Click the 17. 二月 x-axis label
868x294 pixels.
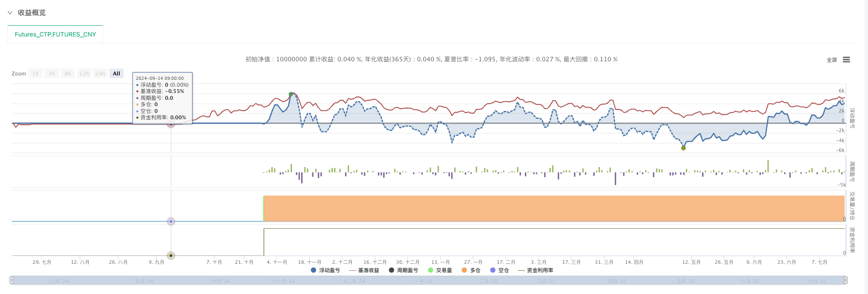coord(506,262)
